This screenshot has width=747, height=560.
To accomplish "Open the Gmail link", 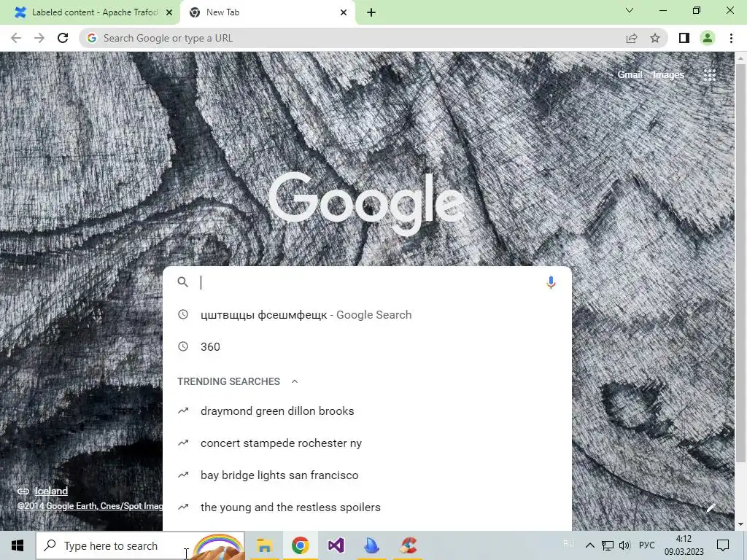I will [x=630, y=75].
